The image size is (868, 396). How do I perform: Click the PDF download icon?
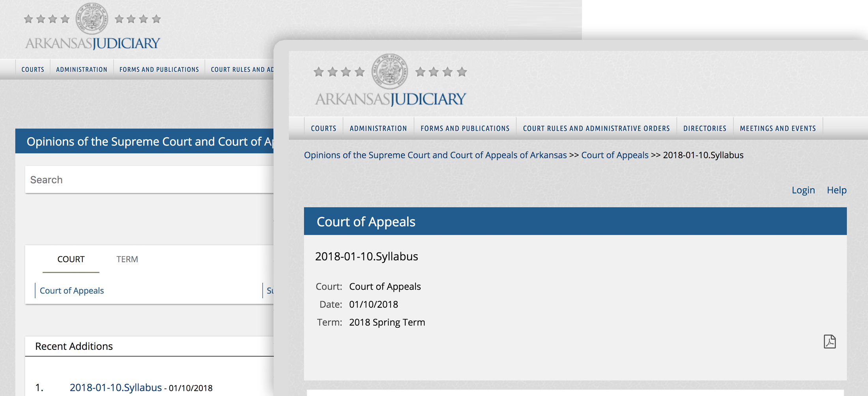829,342
